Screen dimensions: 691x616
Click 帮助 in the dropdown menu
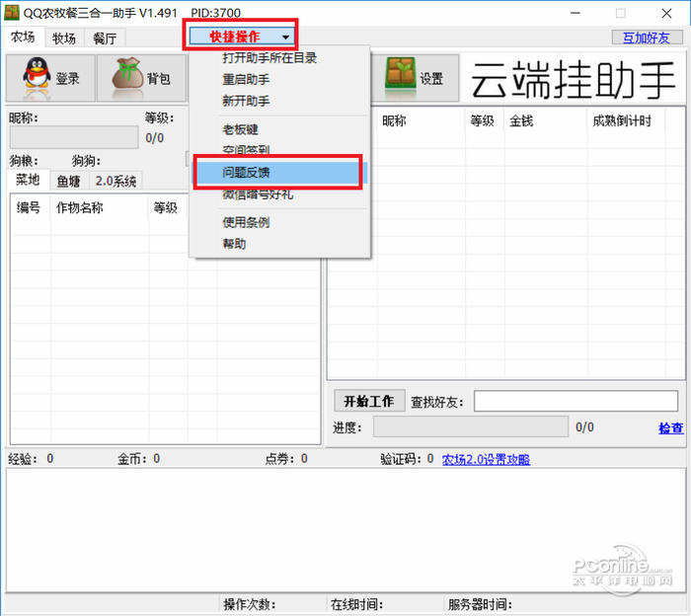[234, 244]
